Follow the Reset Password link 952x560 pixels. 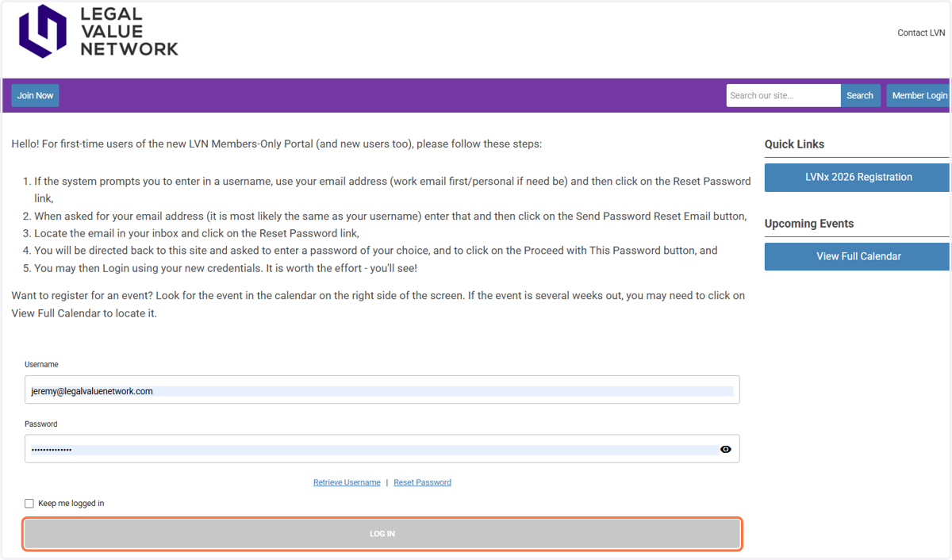click(422, 482)
